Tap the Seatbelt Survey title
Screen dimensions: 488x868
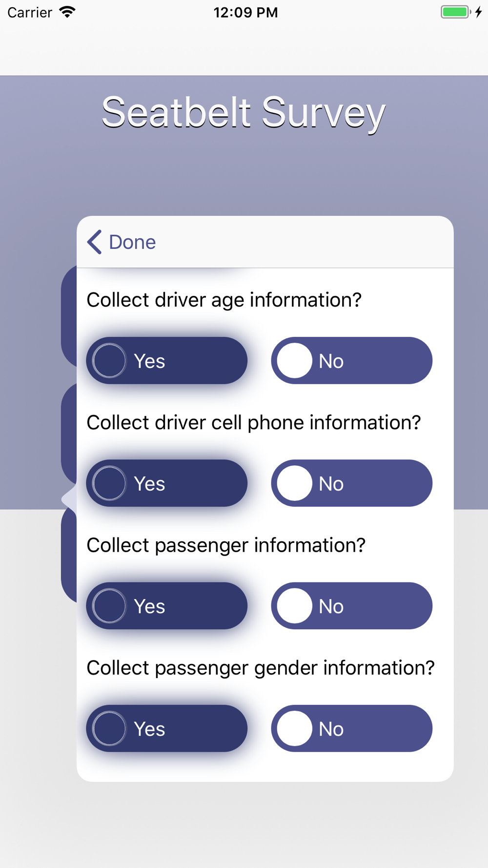click(x=244, y=113)
